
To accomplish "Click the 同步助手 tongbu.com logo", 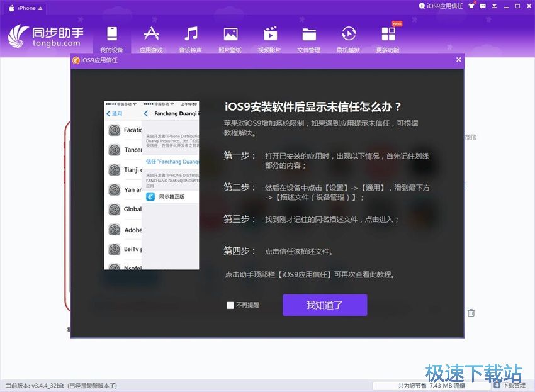I will [46, 36].
